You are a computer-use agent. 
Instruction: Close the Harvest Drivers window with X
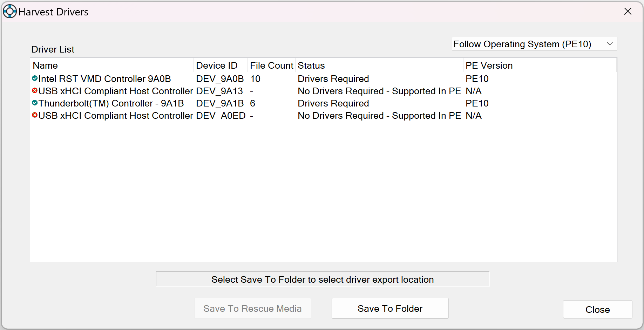(x=628, y=12)
